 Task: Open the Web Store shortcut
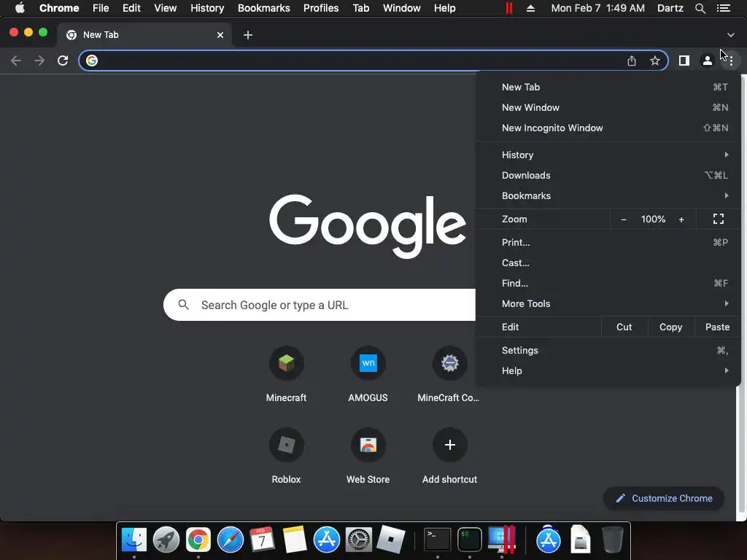click(x=368, y=456)
